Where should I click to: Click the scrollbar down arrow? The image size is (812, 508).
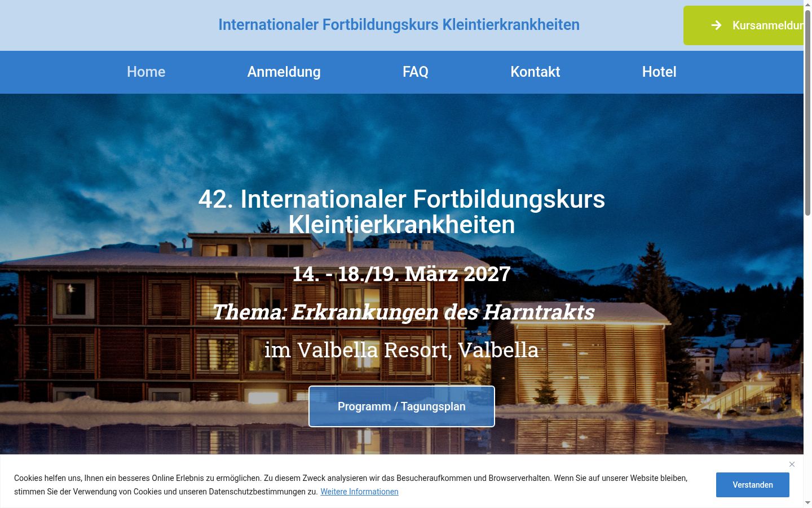(x=807, y=502)
